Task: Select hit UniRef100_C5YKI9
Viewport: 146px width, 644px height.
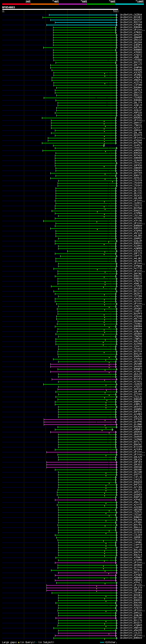Action: click(131, 148)
